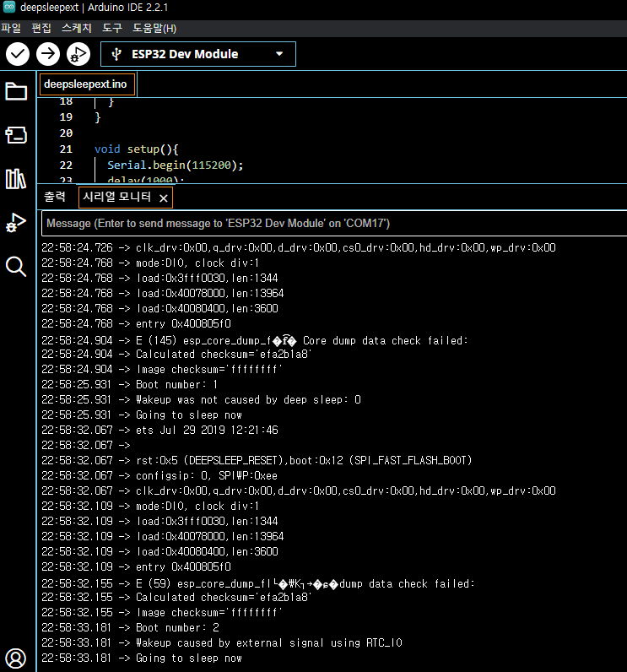Image resolution: width=627 pixels, height=672 pixels.
Task: Click the 'ets Jul 29 2019 12:21:46' line
Action: tap(159, 430)
